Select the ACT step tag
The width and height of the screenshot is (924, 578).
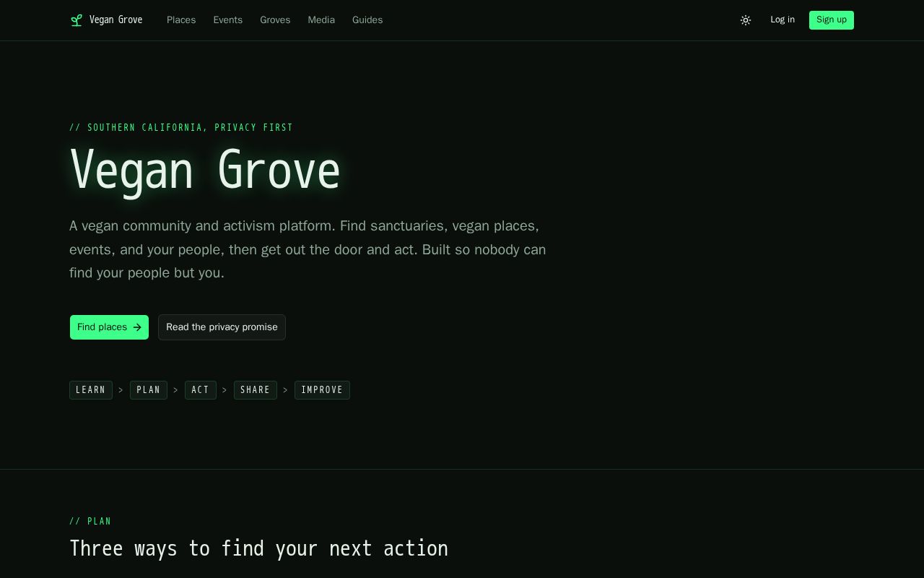coord(201,390)
